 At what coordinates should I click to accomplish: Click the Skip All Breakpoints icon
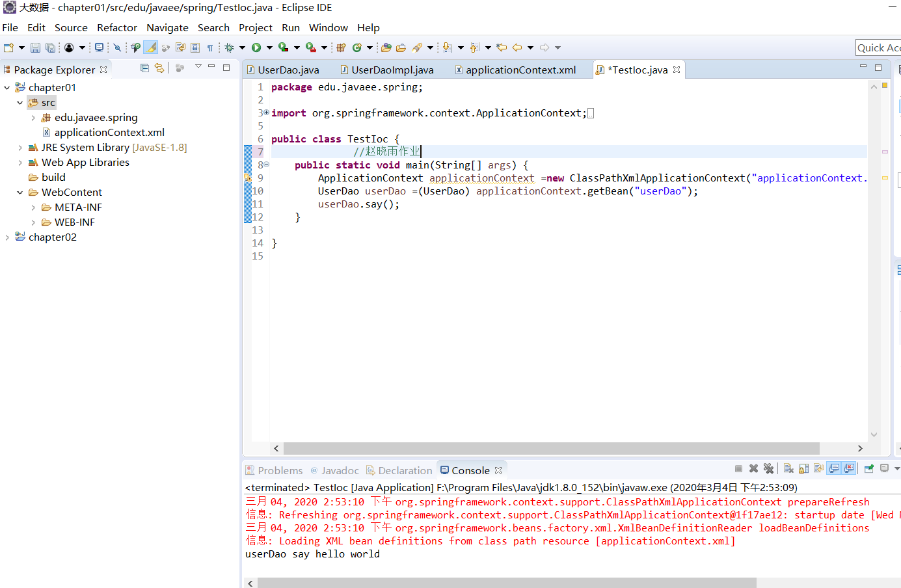117,47
